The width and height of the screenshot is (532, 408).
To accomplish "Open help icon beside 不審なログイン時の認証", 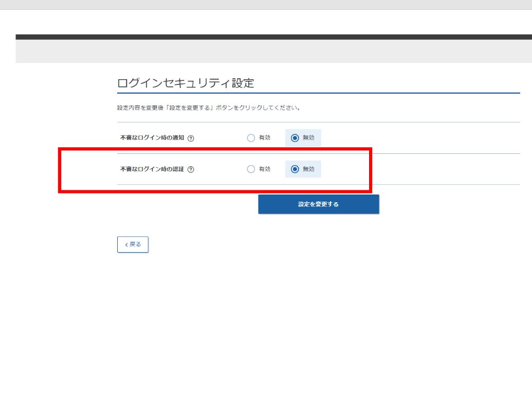I will [191, 169].
